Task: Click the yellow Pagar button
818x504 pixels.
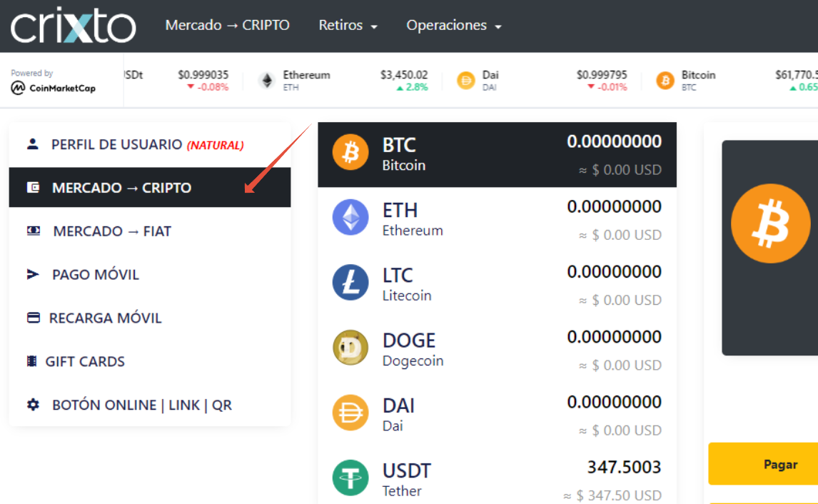Action: pyautogui.click(x=763, y=464)
